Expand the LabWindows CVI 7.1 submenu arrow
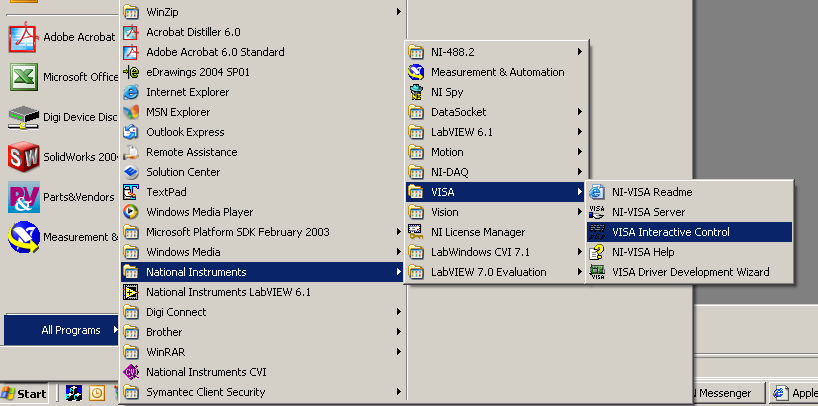The image size is (818, 406). point(580,252)
